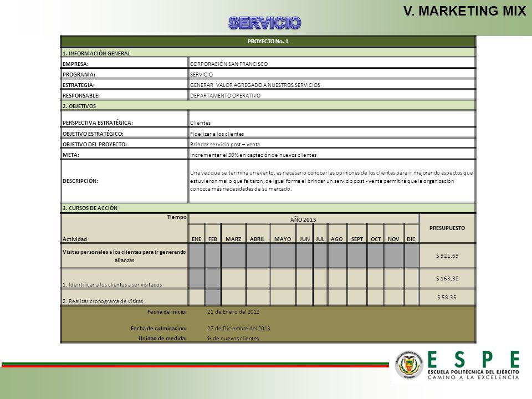Click 27 de Diciembre del 2013 date
This screenshot has height=399, width=532.
pos(238,328)
